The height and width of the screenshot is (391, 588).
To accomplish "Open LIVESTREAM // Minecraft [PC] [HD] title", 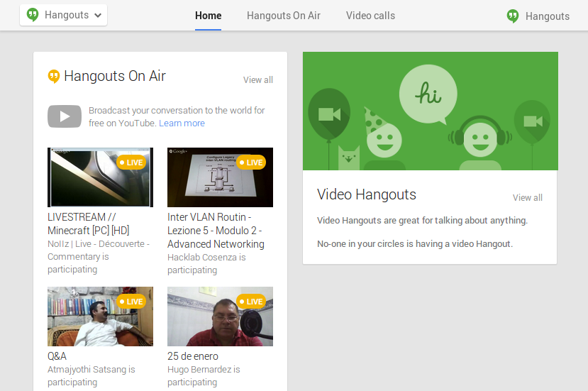I will [89, 224].
